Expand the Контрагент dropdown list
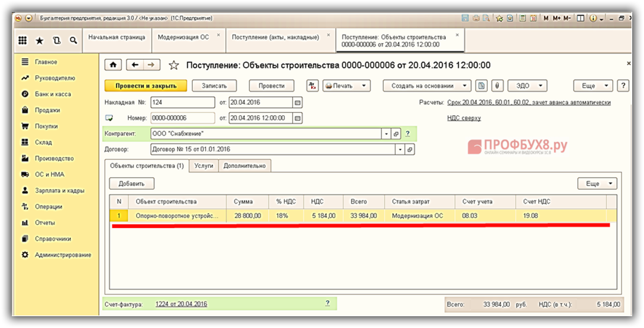The height and width of the screenshot is (328, 644). (387, 134)
